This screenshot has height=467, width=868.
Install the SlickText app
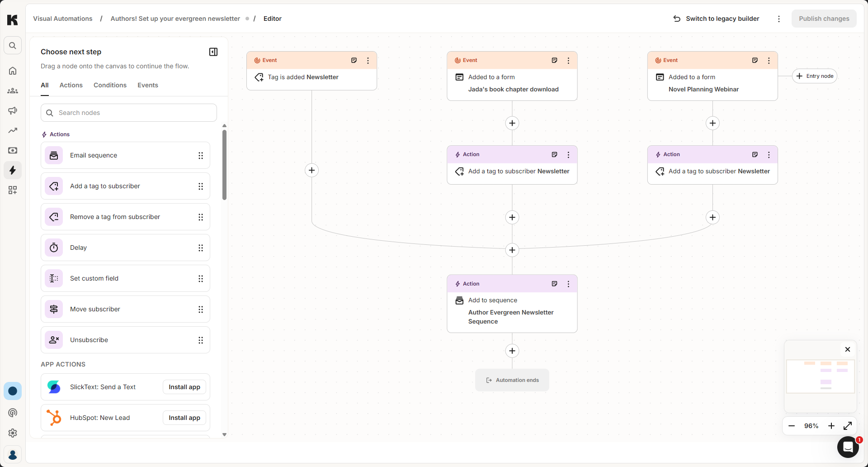pyautogui.click(x=184, y=387)
